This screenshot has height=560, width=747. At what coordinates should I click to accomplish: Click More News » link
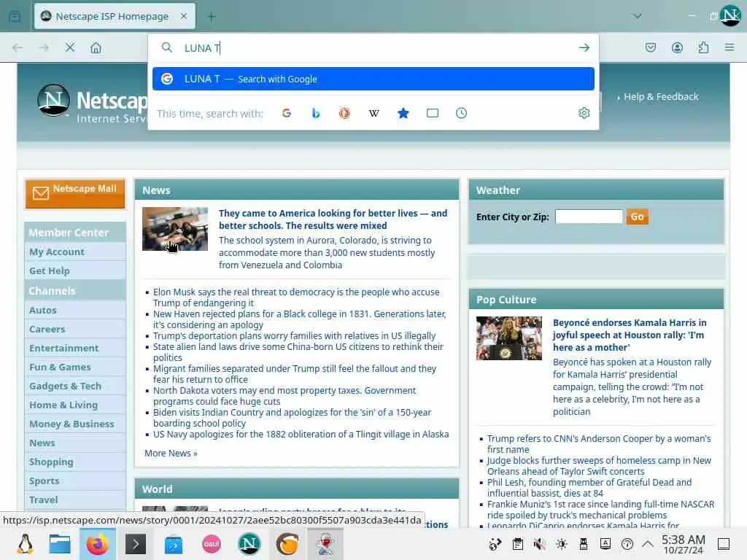tap(171, 454)
